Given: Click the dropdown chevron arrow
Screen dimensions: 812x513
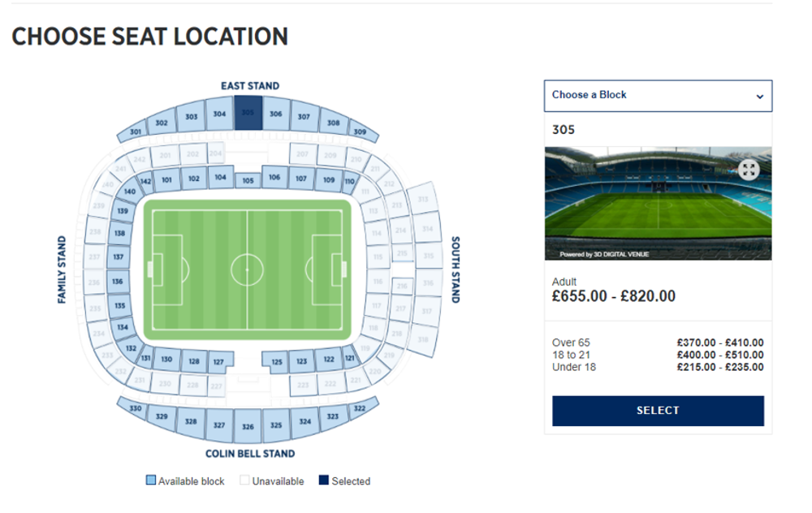Looking at the screenshot, I should [x=759, y=97].
